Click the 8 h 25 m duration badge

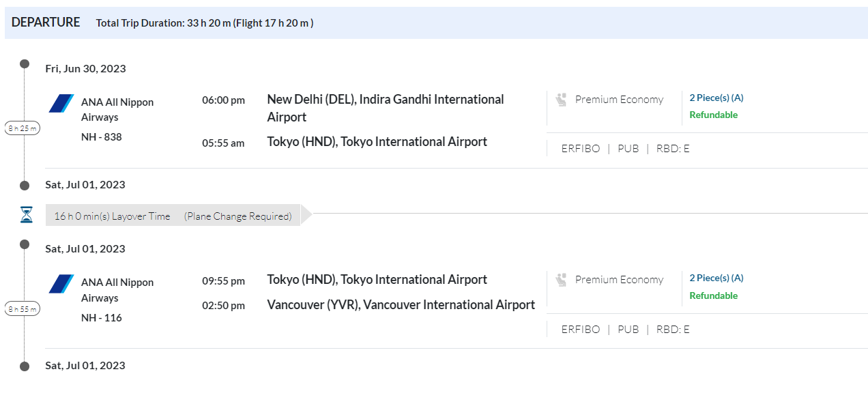(x=23, y=128)
